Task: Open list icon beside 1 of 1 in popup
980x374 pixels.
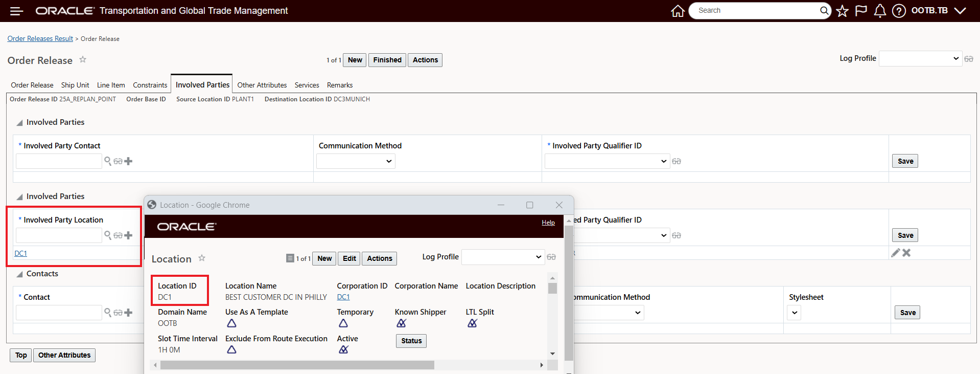Action: (x=290, y=258)
